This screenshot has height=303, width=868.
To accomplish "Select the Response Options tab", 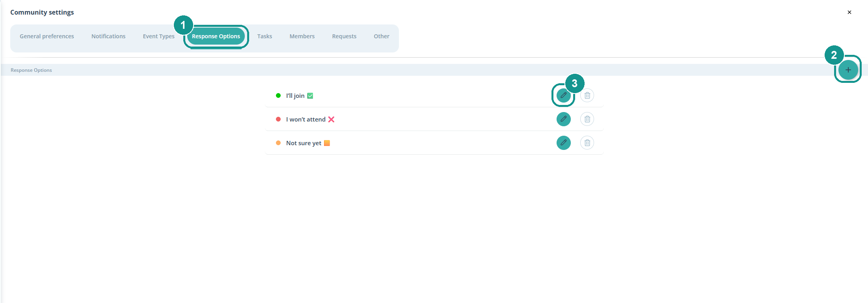I will 216,36.
